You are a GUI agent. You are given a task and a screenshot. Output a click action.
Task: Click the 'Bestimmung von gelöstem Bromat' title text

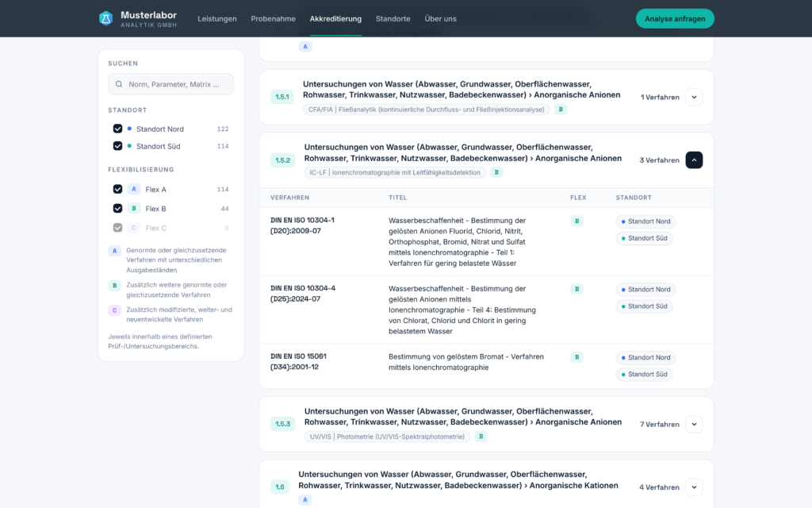[x=466, y=362]
